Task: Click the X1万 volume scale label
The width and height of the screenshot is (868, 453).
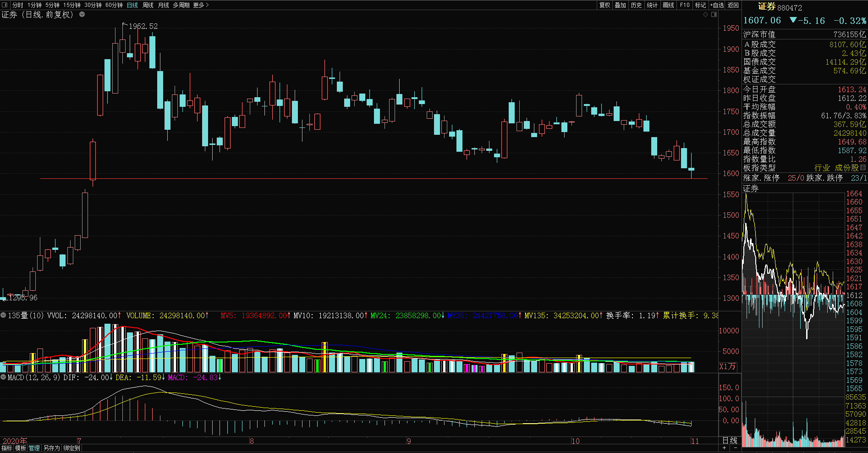Action: pyautogui.click(x=727, y=366)
